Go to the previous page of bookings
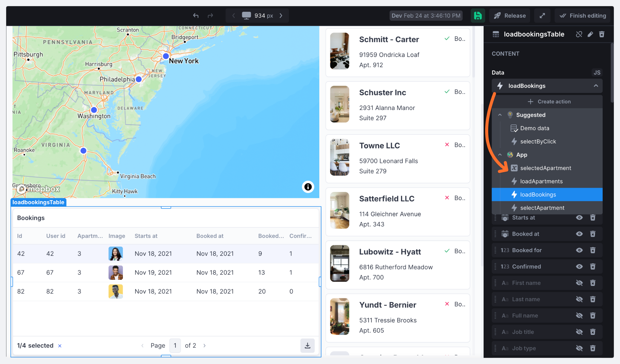Image resolution: width=620 pixels, height=364 pixels. pos(142,345)
